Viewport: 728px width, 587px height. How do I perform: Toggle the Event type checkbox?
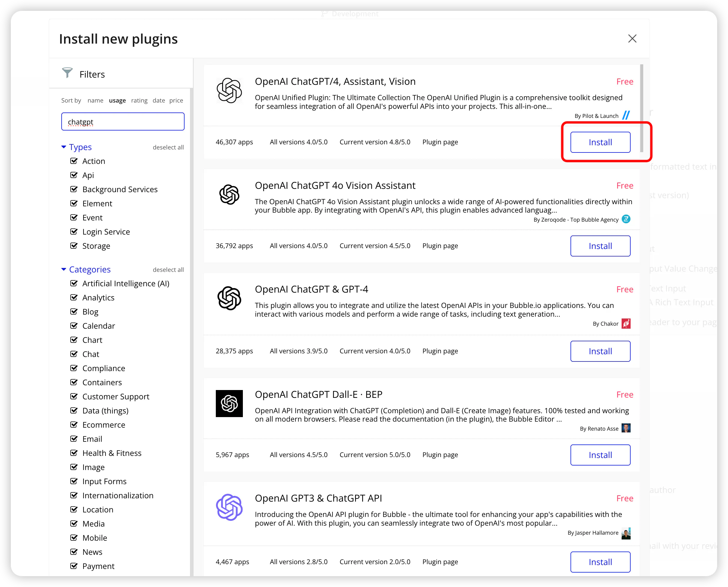coord(74,217)
